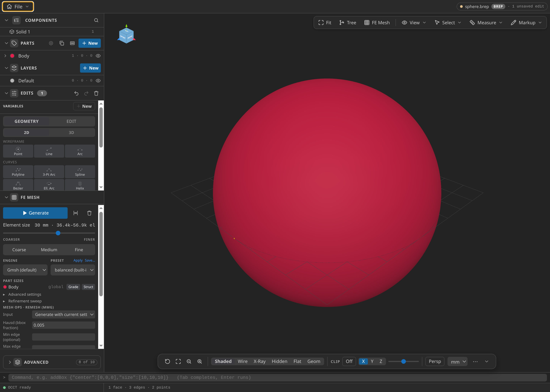The height and width of the screenshot is (392, 550).
Task: Select the Z clip axis
Action: pyautogui.click(x=381, y=361)
